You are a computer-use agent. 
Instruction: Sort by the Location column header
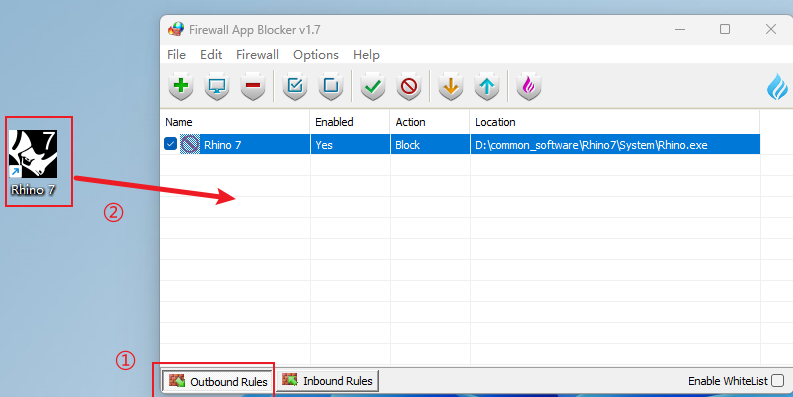[x=615, y=122]
